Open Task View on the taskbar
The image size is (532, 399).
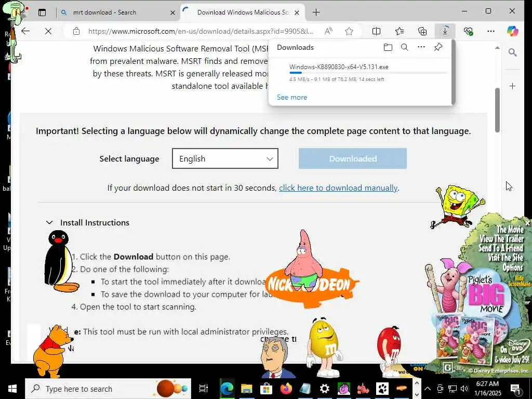(x=203, y=389)
